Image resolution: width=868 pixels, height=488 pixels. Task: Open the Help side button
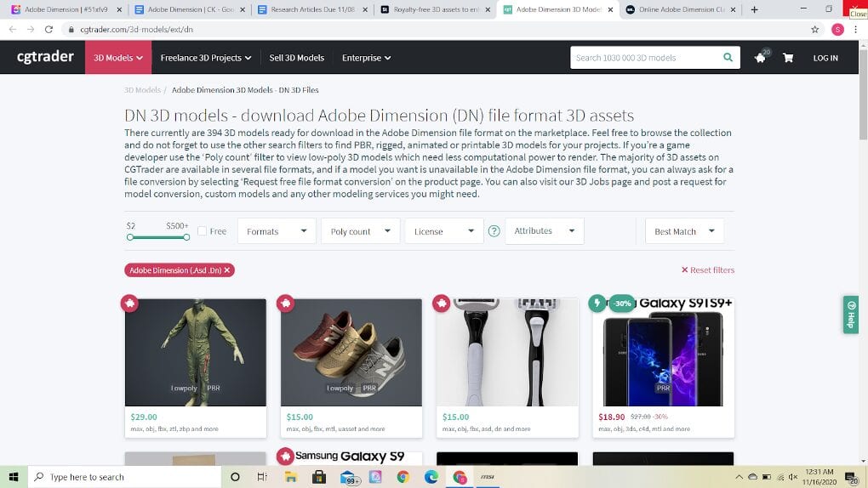click(851, 315)
